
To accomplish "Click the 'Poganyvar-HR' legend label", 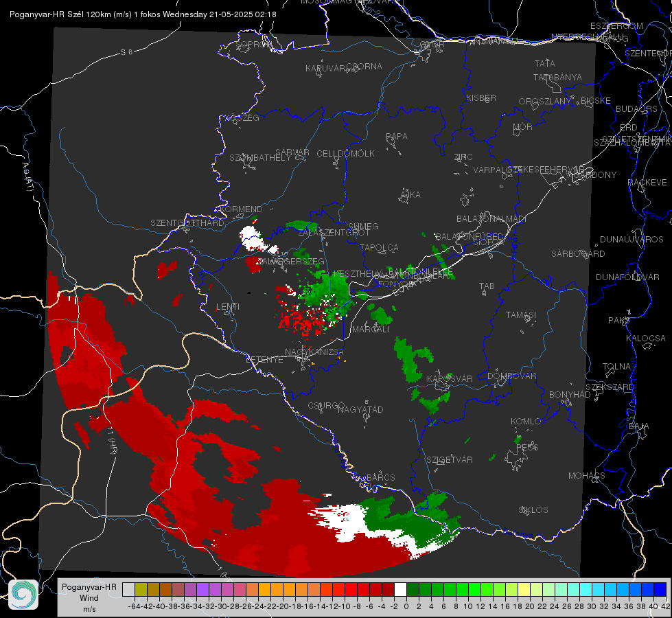I will coord(89,587).
